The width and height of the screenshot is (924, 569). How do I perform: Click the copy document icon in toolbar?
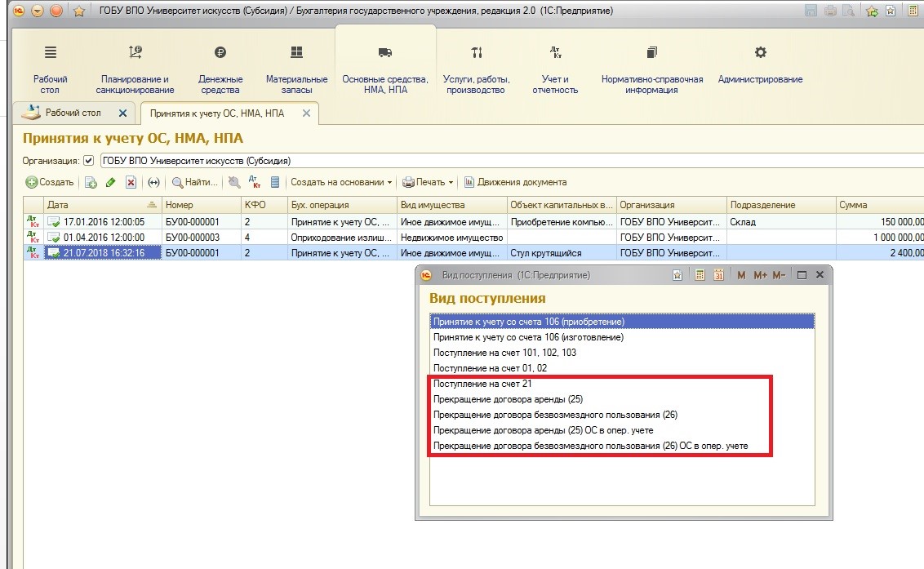point(91,182)
